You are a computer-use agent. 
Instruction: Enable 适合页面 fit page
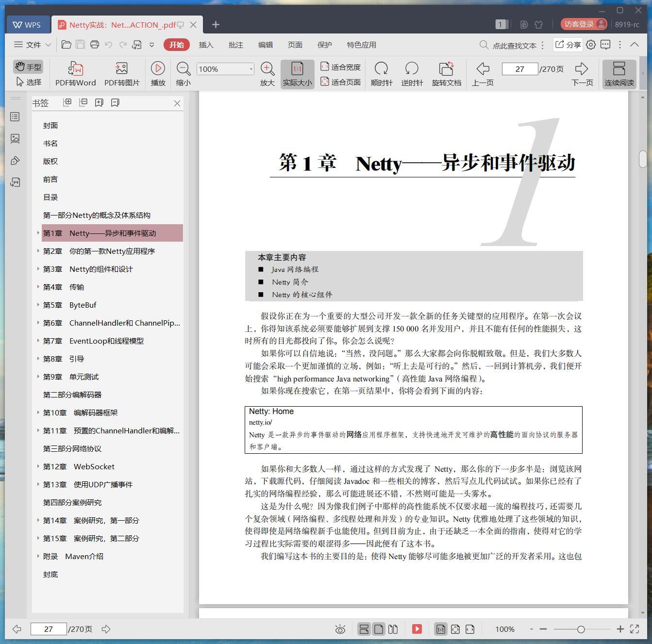click(x=340, y=82)
